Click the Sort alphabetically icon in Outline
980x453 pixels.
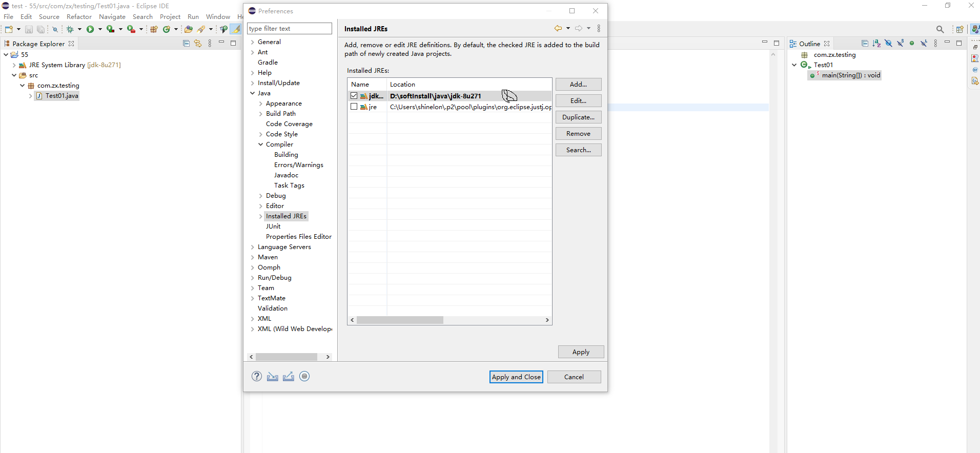click(x=876, y=44)
